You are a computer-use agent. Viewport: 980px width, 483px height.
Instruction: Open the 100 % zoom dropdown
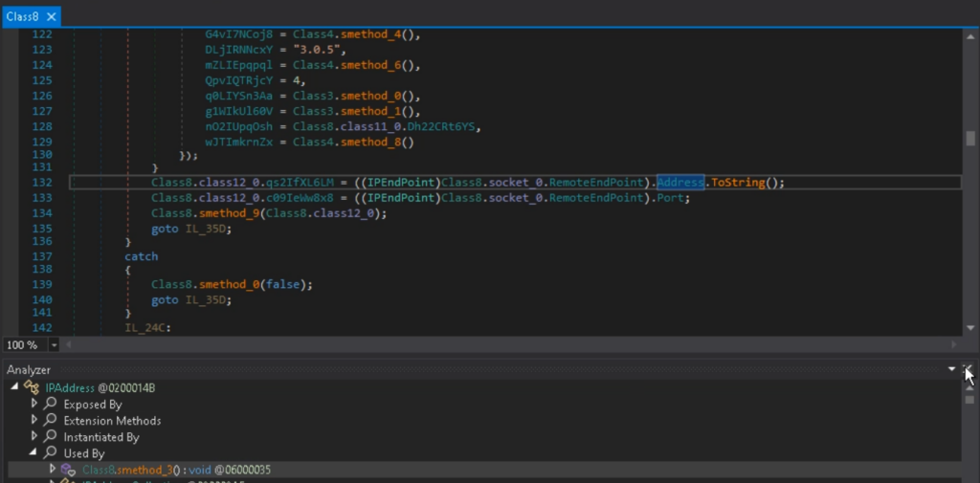[x=54, y=344]
